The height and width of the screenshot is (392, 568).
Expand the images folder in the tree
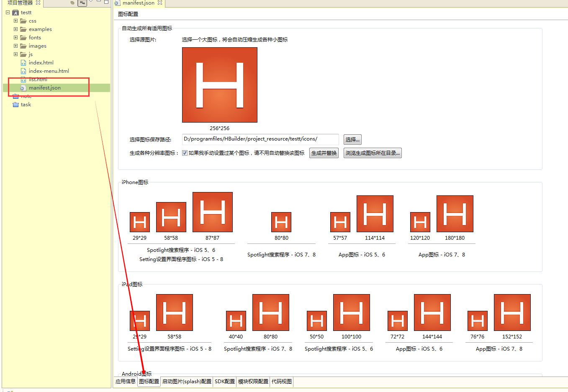click(15, 46)
